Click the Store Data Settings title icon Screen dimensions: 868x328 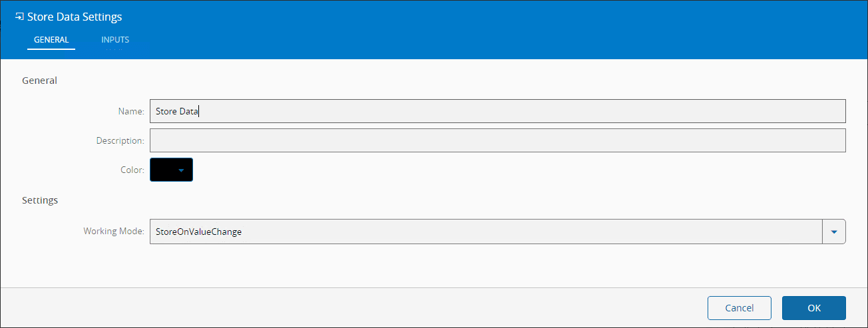point(19,17)
